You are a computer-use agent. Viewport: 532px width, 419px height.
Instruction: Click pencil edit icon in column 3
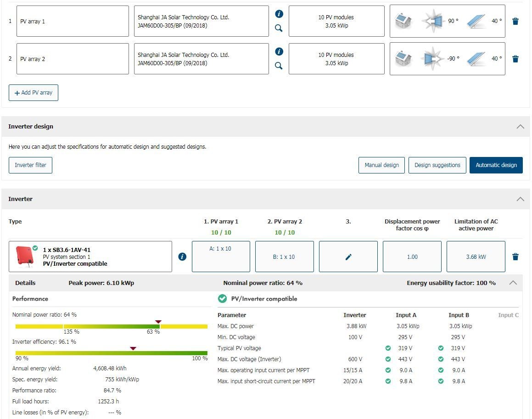348,257
